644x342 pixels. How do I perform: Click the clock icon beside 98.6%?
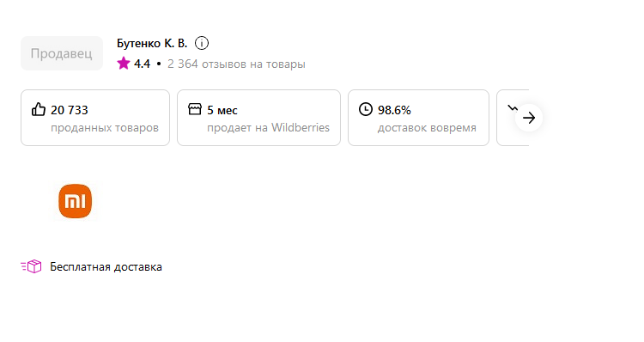click(366, 109)
